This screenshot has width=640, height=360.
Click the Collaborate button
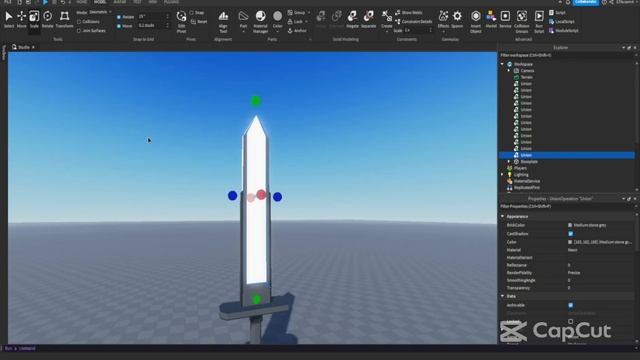pyautogui.click(x=586, y=2)
